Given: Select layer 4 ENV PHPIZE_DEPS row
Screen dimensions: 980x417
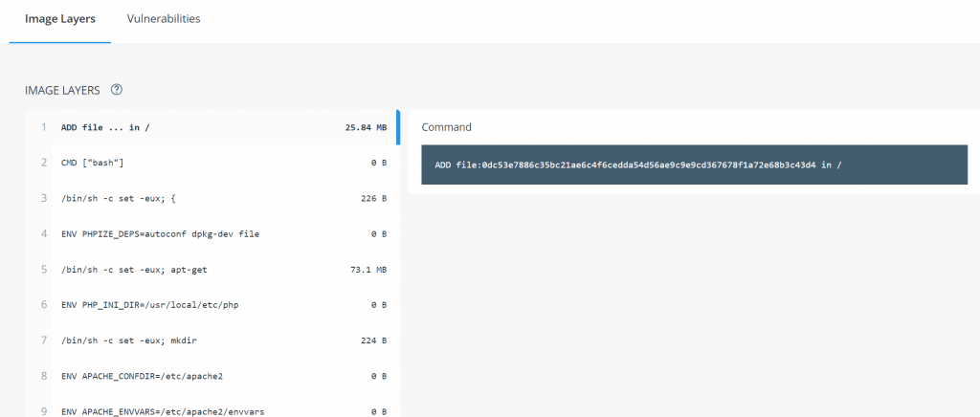Looking at the screenshot, I should [x=212, y=234].
